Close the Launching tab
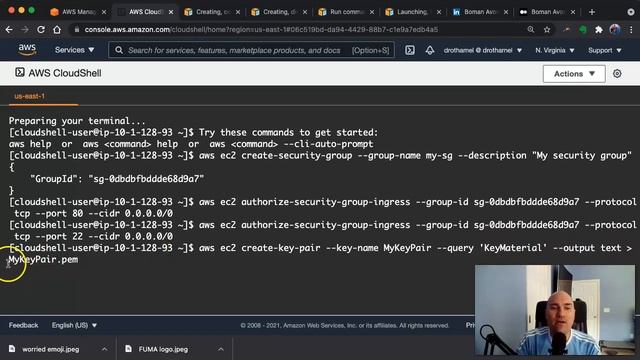Image resolution: width=640 pixels, height=360 pixels. [439, 12]
